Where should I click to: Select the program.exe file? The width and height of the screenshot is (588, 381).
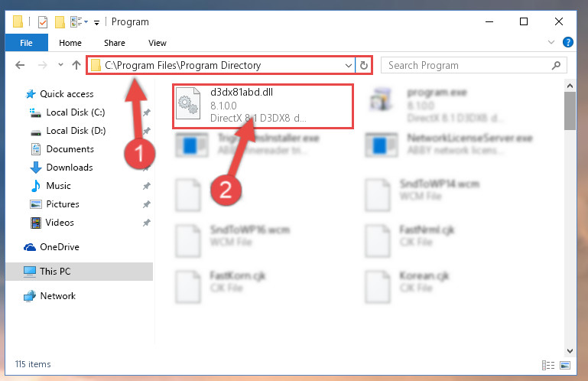[437, 106]
